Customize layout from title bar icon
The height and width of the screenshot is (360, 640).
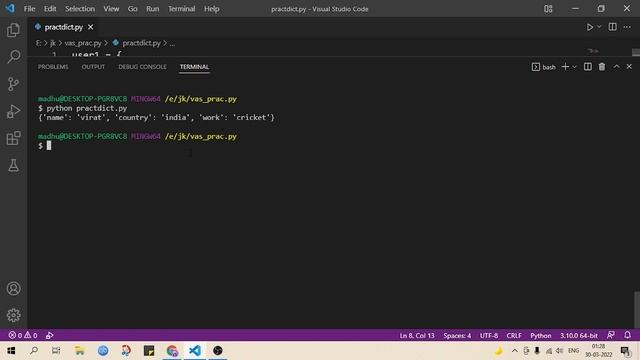click(548, 9)
